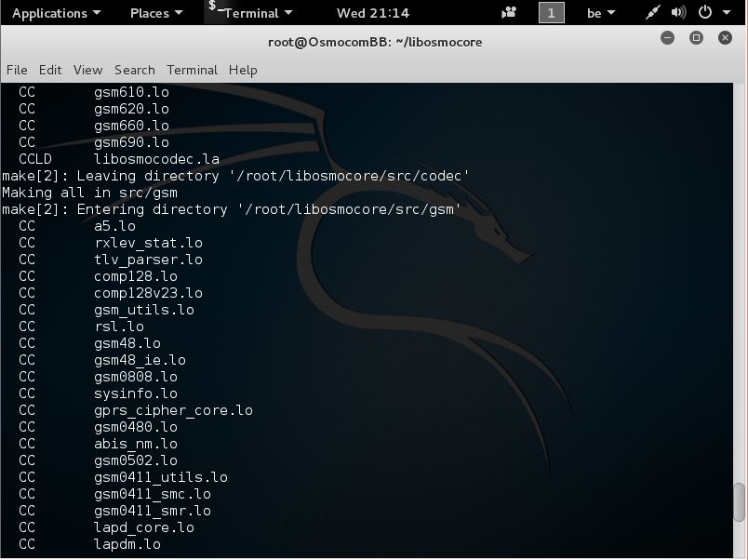
Task: Open the File menu
Action: (17, 70)
